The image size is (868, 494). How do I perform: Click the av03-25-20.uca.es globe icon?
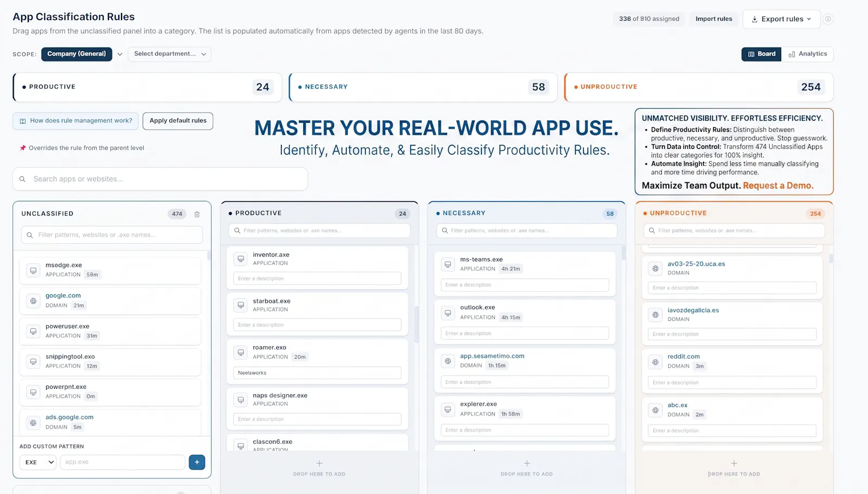click(x=655, y=268)
